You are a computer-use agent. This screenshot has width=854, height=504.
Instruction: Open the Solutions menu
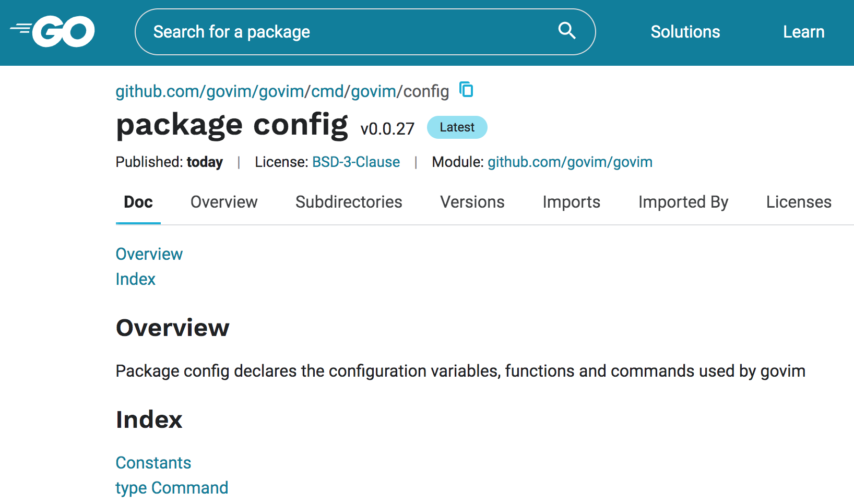pyautogui.click(x=685, y=31)
